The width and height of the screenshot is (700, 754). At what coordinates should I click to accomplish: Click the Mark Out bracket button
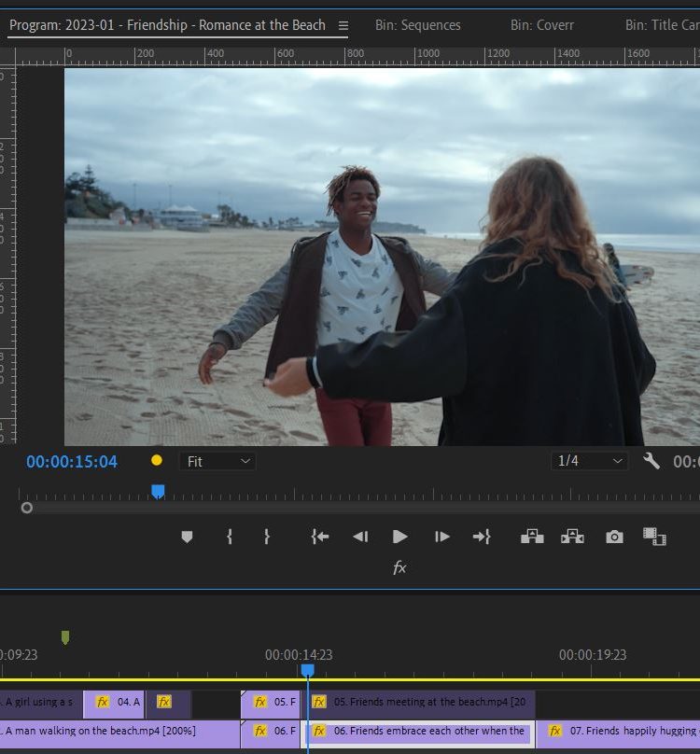coord(267,537)
